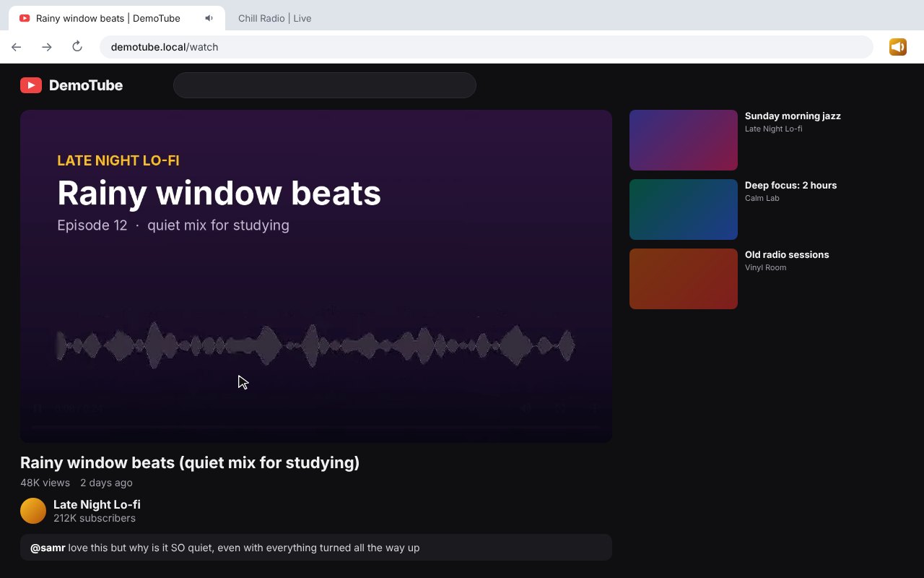Focus the demotube.local/watch address bar
This screenshot has width=924, height=578.
pyautogui.click(x=487, y=47)
